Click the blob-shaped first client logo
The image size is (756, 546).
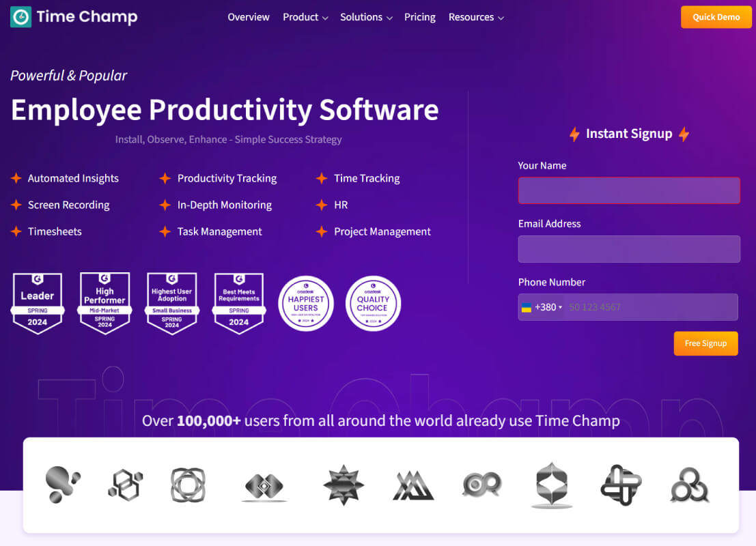[62, 485]
